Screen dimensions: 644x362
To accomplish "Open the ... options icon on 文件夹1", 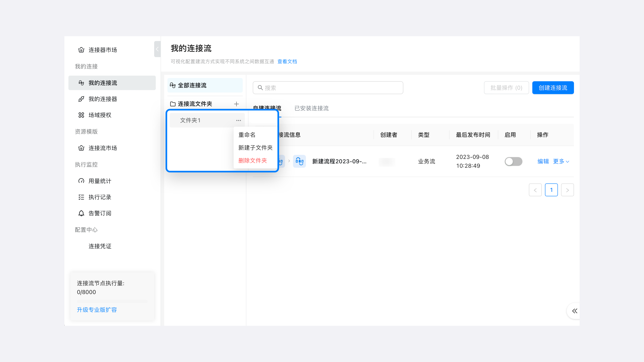I will click(x=239, y=120).
